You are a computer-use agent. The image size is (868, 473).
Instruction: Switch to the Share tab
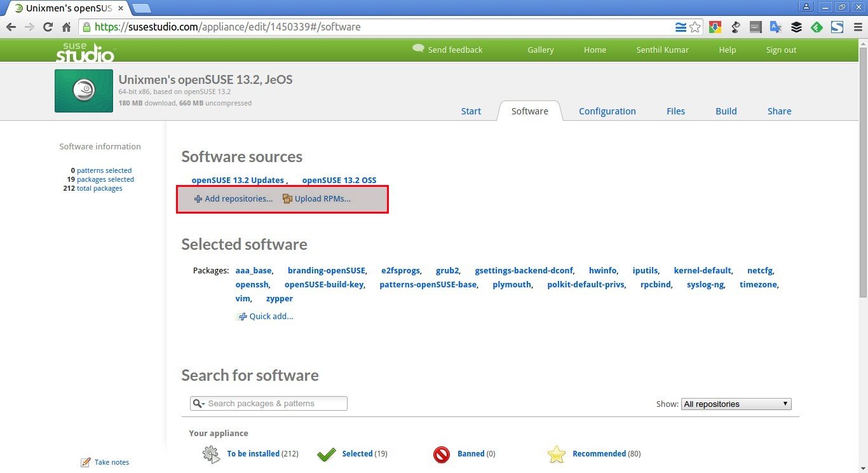[x=779, y=111]
